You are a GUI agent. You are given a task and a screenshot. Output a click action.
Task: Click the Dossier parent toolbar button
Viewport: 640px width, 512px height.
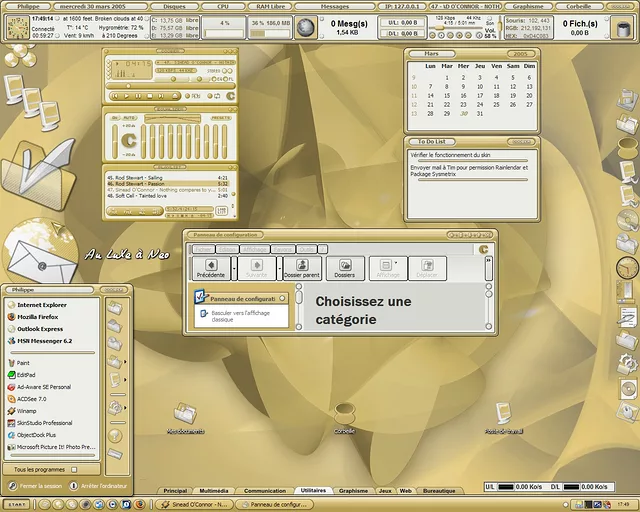302,268
